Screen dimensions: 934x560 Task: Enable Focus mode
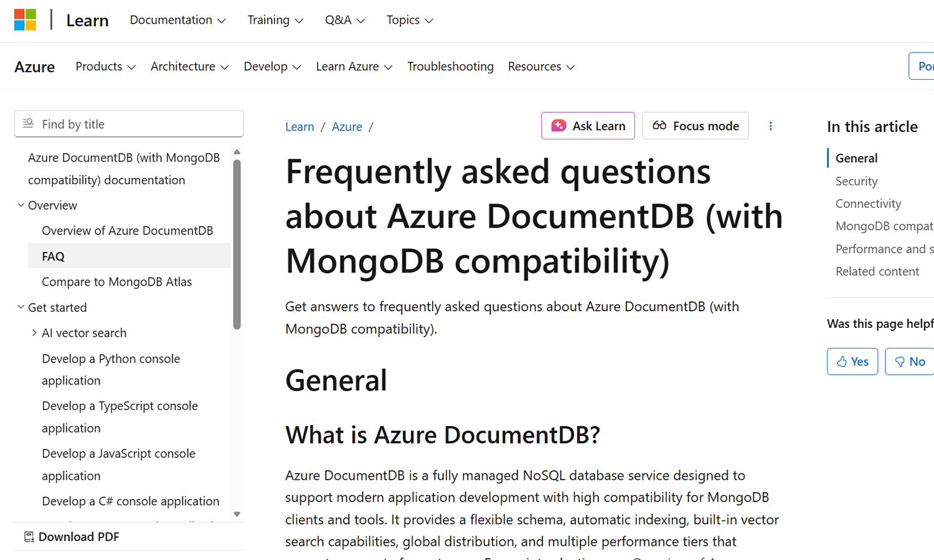pyautogui.click(x=695, y=126)
